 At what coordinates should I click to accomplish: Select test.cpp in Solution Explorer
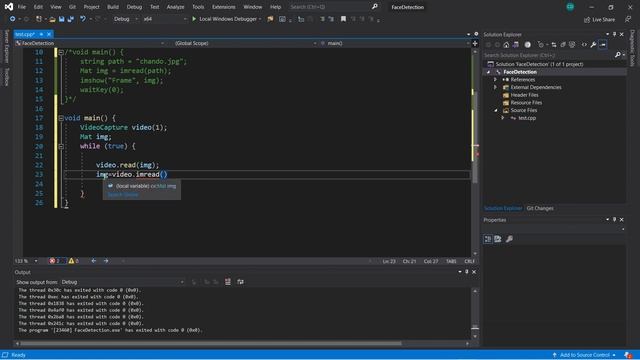[527, 118]
